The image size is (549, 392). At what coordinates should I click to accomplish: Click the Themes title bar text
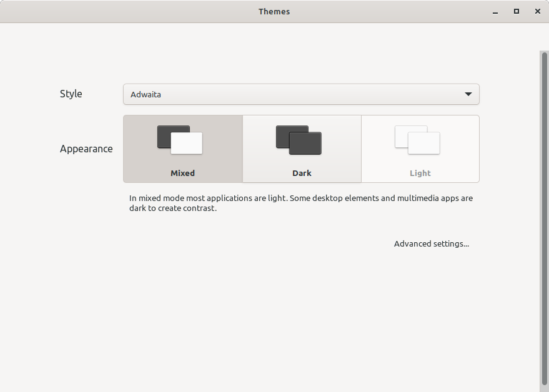point(274,11)
